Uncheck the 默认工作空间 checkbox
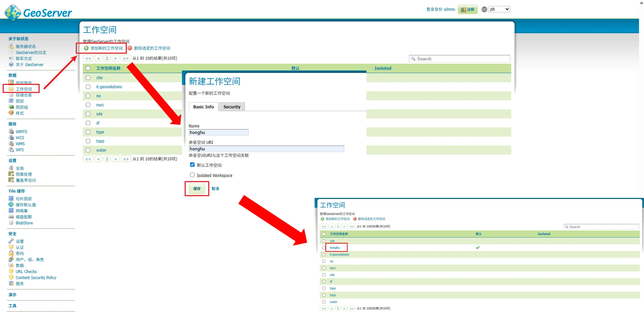This screenshot has width=644, height=317. 192,165
